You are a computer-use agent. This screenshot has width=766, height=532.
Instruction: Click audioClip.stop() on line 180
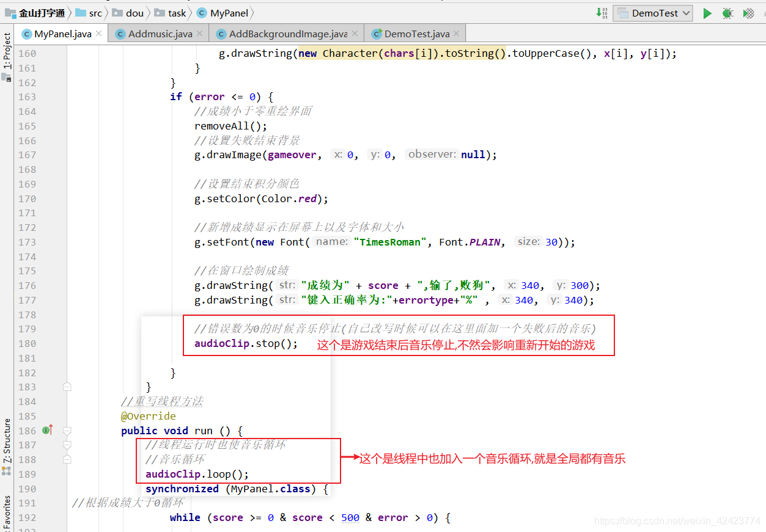tap(246, 343)
